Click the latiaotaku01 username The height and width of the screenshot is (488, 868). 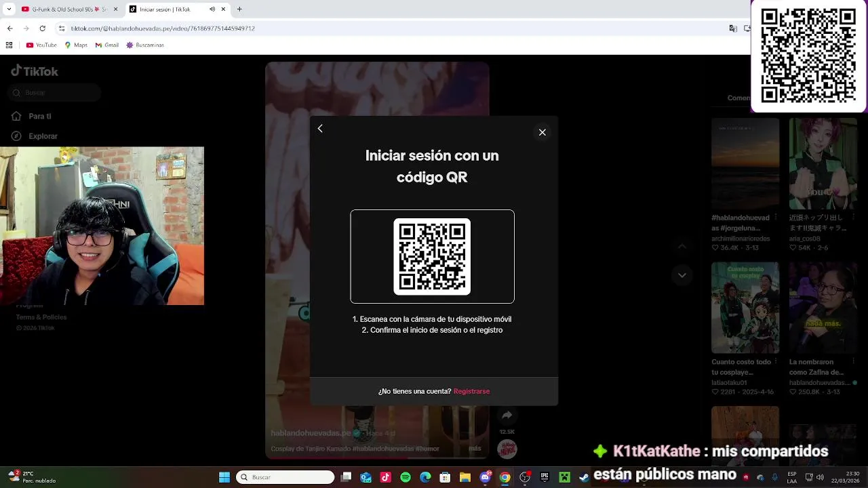pos(728,382)
